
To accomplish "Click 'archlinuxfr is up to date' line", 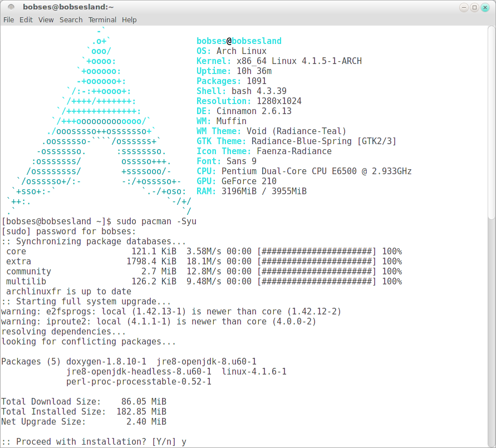I will click(x=68, y=292).
